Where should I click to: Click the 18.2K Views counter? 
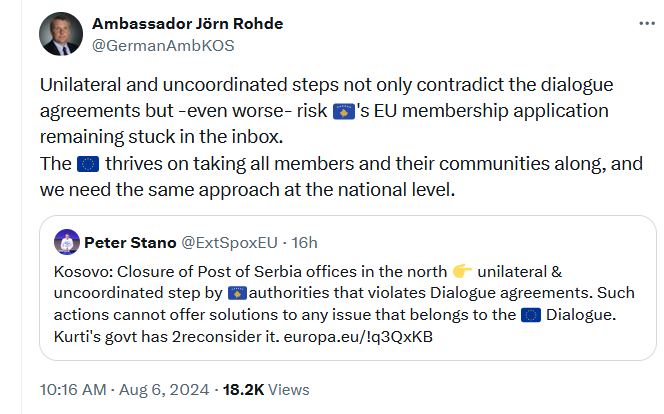coord(266,389)
